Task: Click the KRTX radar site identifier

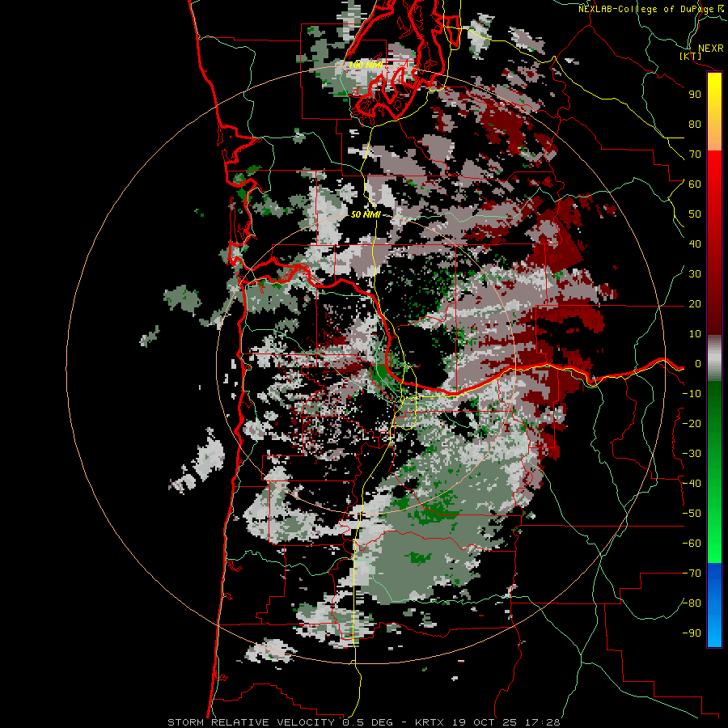Action: [430, 722]
